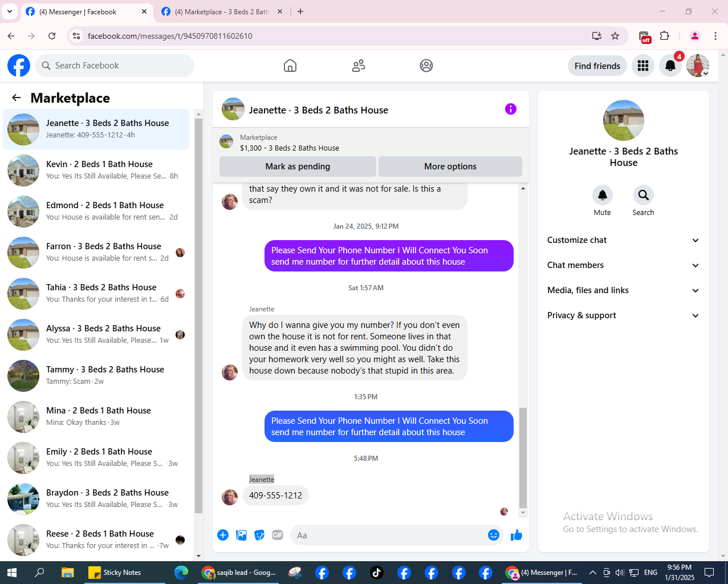Open the Windows Start menu
This screenshot has width=728, height=584.
(12, 573)
